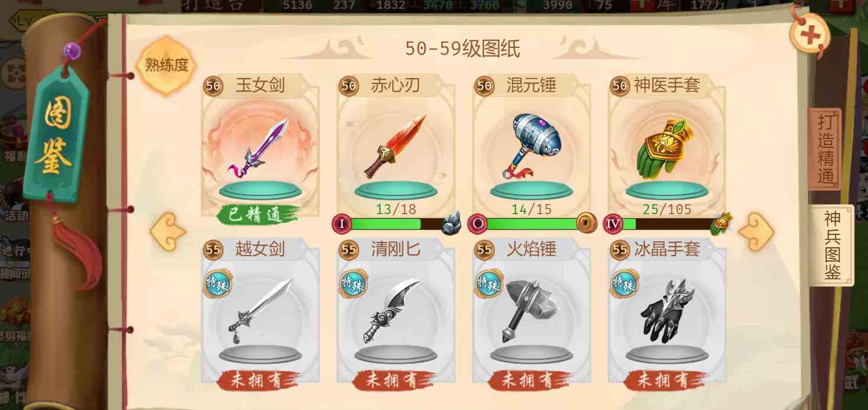
Task: Go to the next blueprint page arrow
Action: (x=756, y=232)
